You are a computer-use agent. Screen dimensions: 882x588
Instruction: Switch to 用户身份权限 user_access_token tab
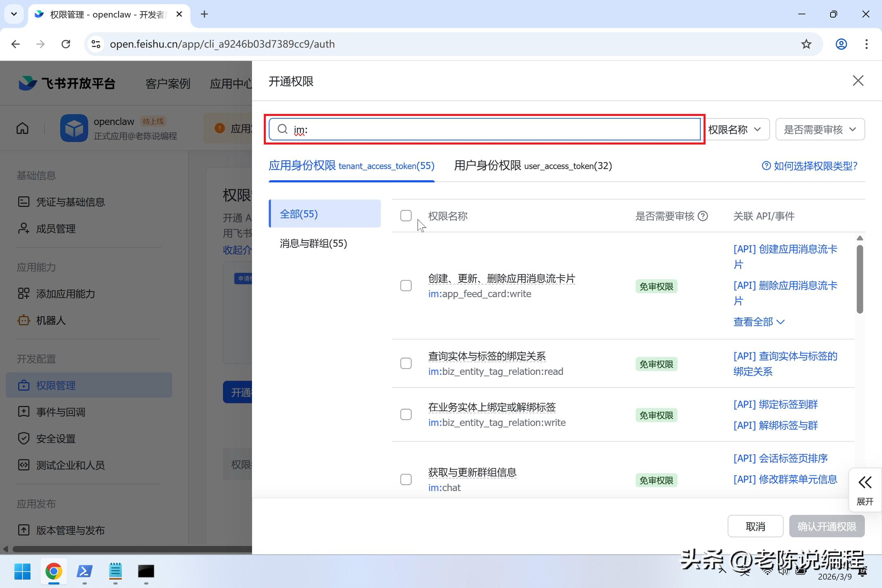coord(532,166)
